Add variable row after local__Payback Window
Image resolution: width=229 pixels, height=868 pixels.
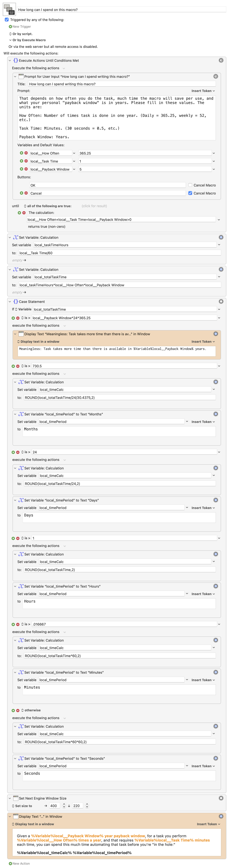(x=21, y=169)
